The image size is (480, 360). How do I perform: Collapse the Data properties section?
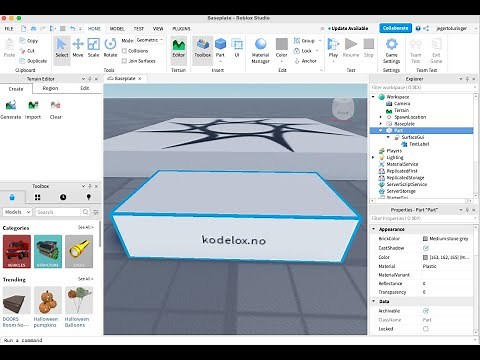coord(374,301)
